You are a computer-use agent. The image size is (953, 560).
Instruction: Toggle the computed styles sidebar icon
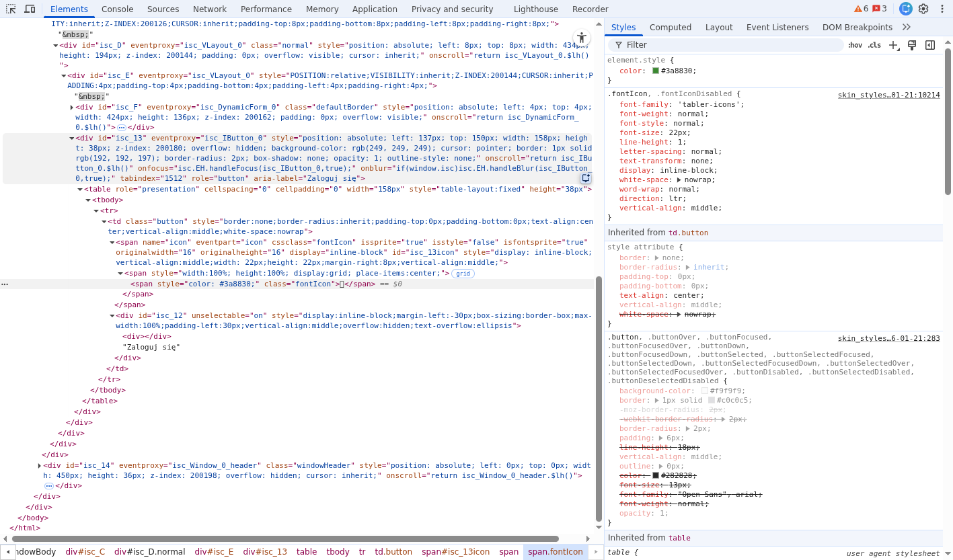pyautogui.click(x=930, y=45)
